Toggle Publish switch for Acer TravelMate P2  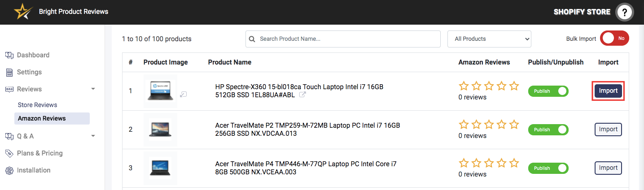(548, 130)
